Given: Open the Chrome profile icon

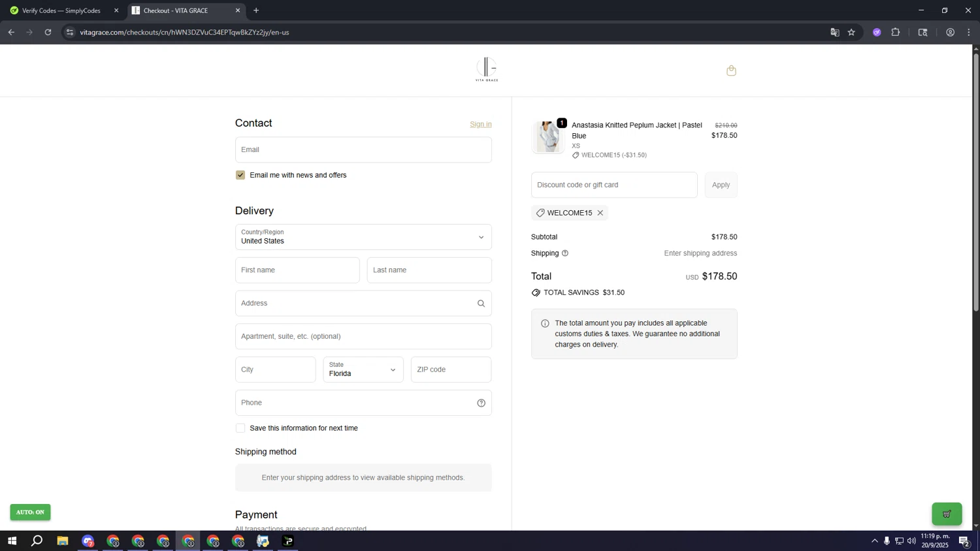Looking at the screenshot, I should 950,32.
